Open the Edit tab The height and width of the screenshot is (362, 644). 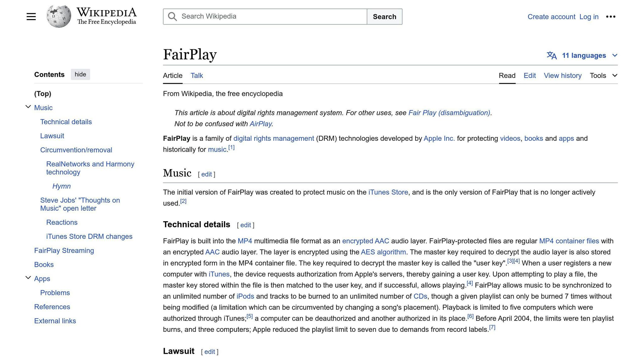pos(530,75)
